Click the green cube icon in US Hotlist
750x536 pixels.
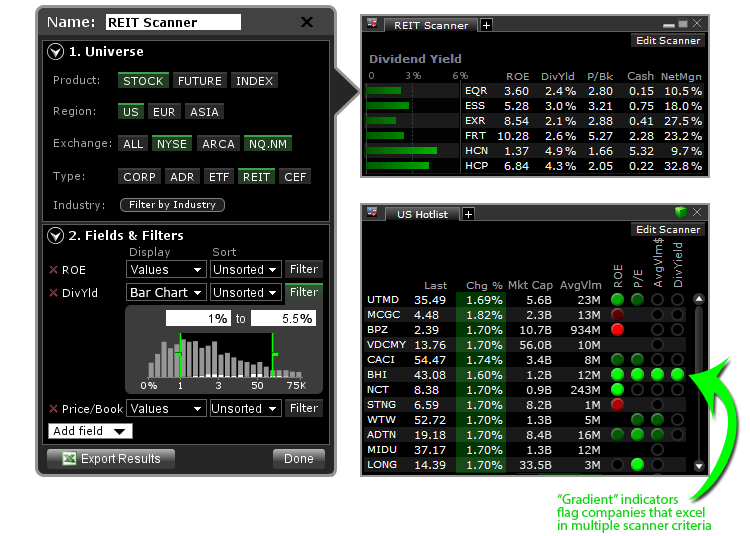[680, 212]
